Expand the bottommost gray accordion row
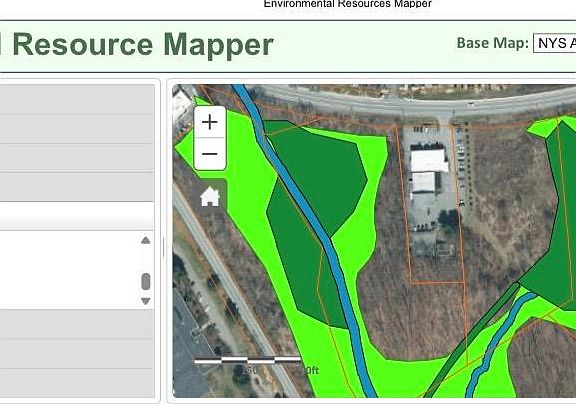The image size is (576, 404). pyautogui.click(x=77, y=383)
